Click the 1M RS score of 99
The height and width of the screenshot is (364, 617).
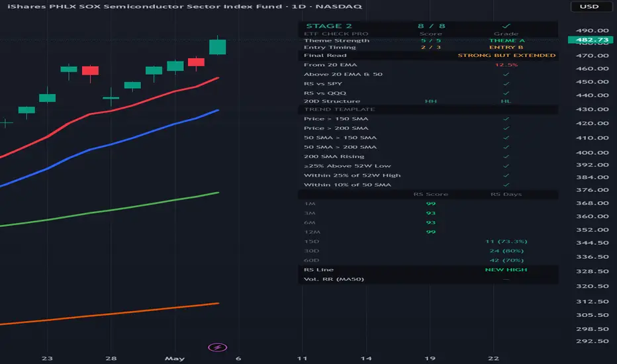pyautogui.click(x=431, y=204)
